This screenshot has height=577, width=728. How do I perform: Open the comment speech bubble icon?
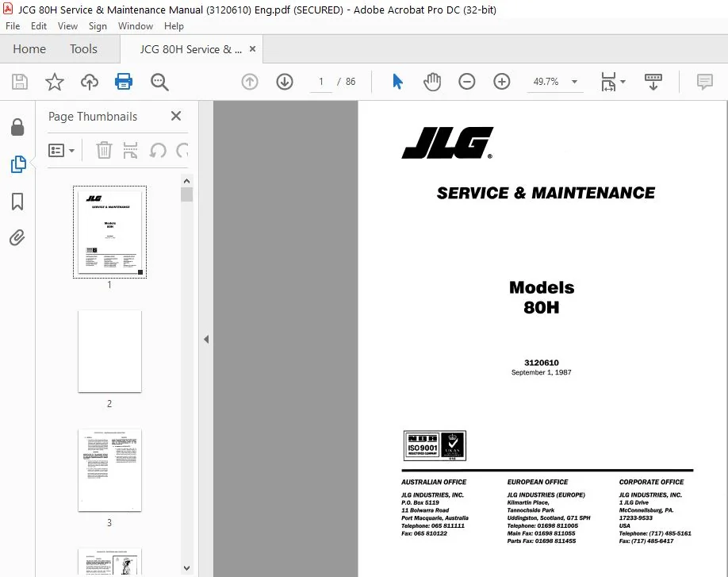click(x=705, y=82)
